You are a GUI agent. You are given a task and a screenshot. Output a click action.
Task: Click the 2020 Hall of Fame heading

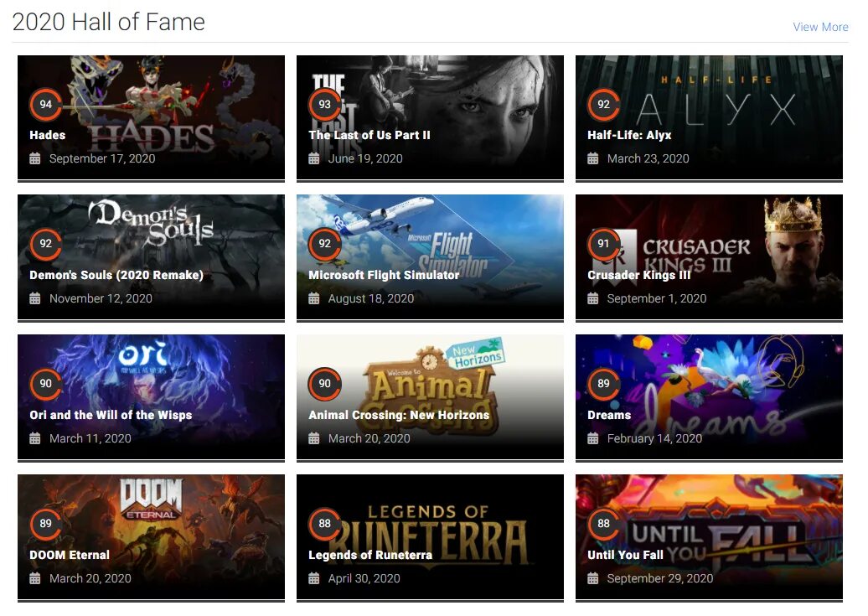coord(109,22)
